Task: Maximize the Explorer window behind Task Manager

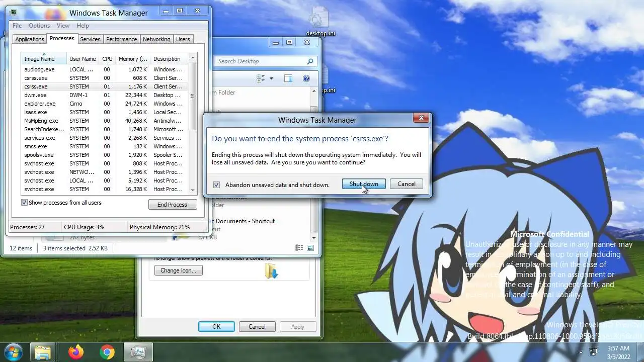Action: pos(289,43)
